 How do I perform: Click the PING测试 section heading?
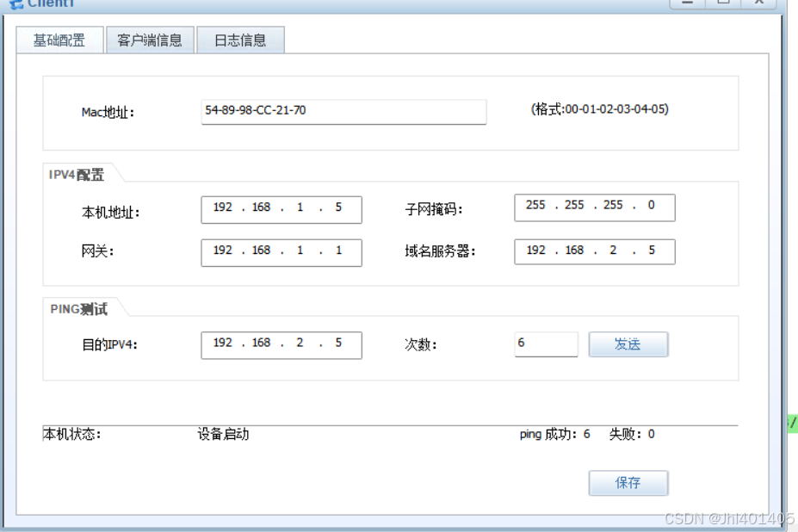(x=79, y=309)
